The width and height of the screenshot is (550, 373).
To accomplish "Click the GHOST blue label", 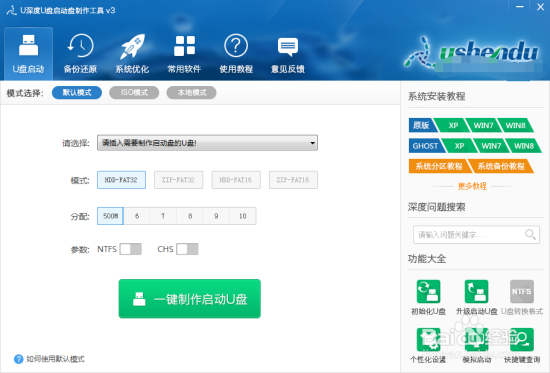I will [427, 146].
